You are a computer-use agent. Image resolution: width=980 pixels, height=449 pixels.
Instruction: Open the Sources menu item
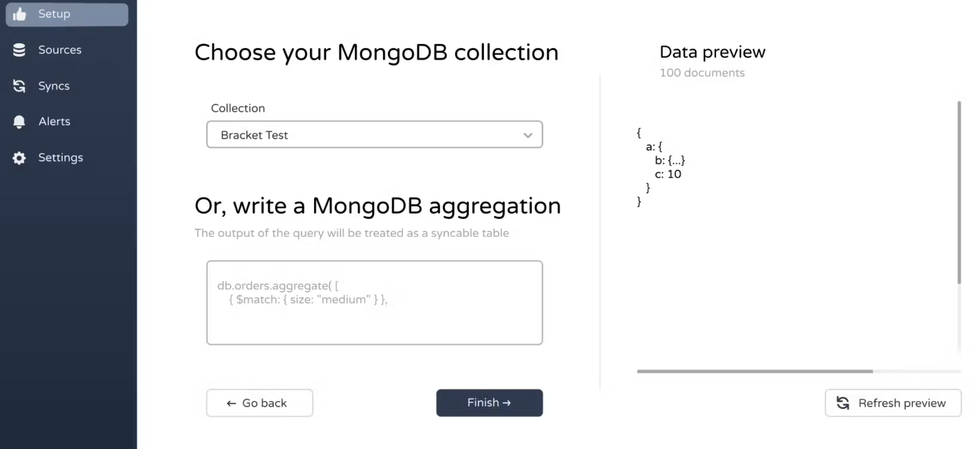(60, 50)
